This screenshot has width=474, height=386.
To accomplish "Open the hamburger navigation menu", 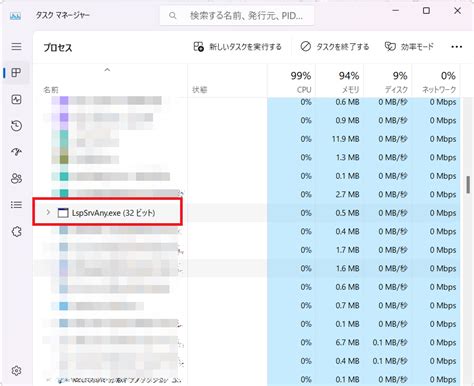I will [x=16, y=46].
